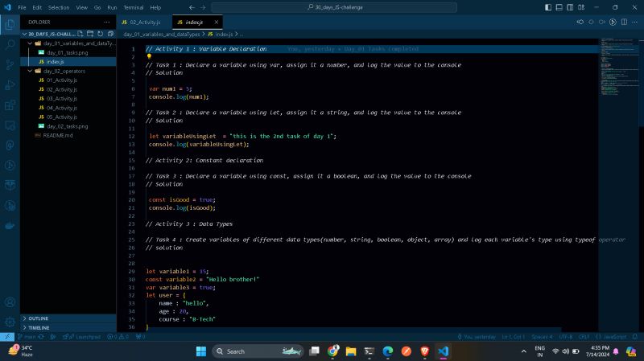Click the CRLF end of line selector
The width and height of the screenshot is (644, 361).
point(584,337)
